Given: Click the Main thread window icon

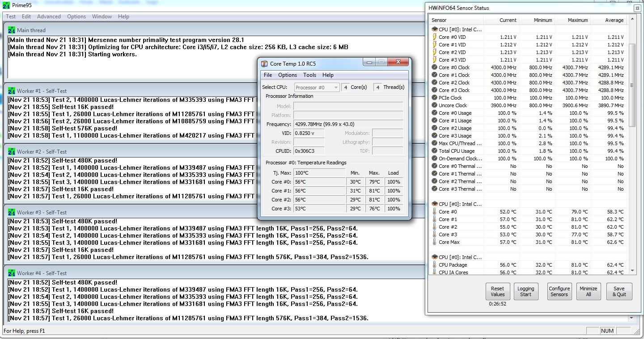Looking at the screenshot, I should click(12, 30).
